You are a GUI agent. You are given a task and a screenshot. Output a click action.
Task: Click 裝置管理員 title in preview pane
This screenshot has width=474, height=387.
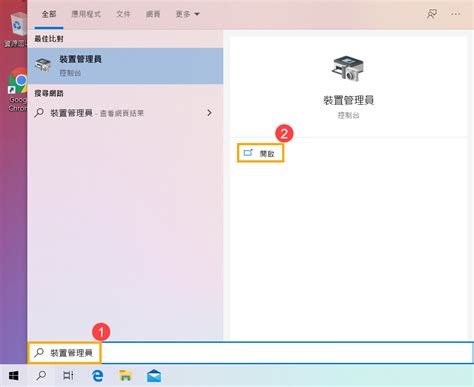point(348,100)
